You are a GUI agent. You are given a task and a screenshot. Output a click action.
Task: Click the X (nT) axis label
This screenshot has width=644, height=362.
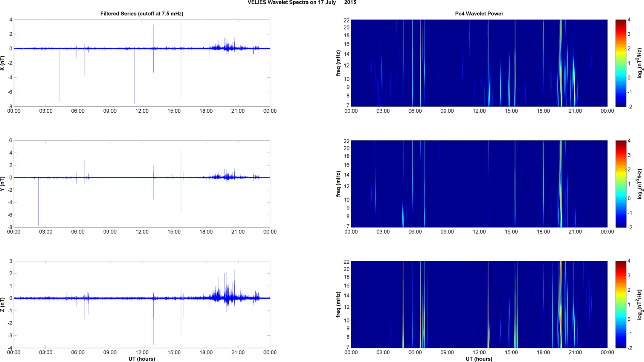pos(3,63)
